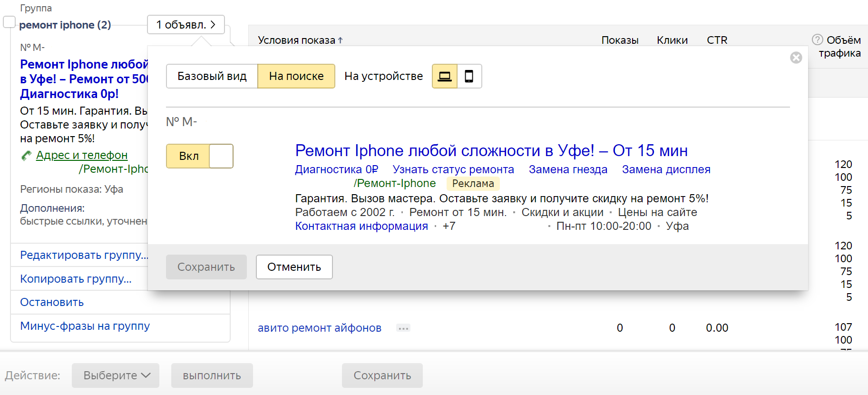Screen dimensions: 868x395
Task: Switch to На поиске view
Action: [296, 76]
